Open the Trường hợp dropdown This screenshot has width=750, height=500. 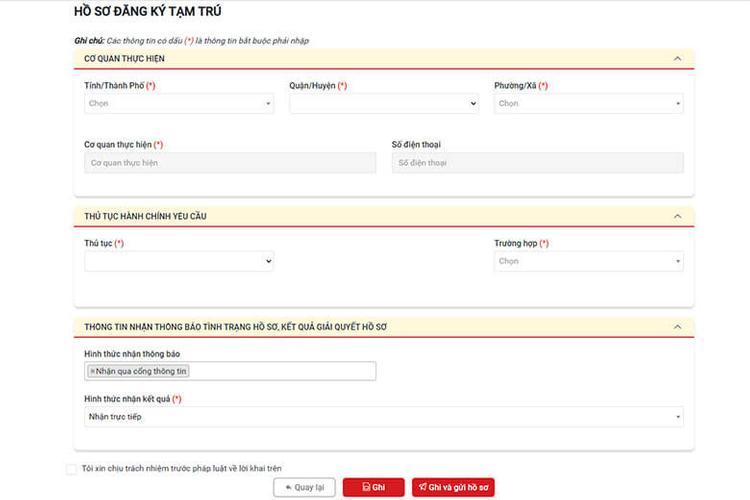589,261
